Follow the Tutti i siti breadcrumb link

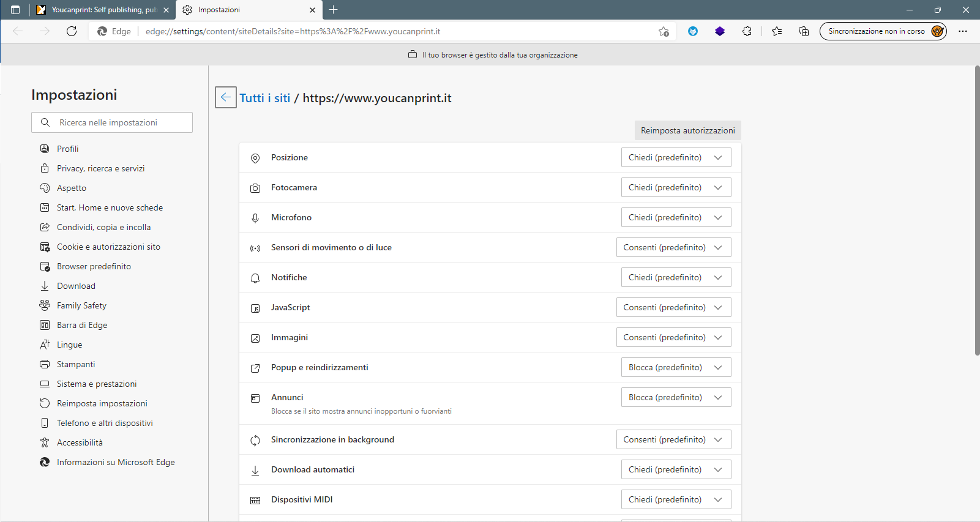(264, 98)
